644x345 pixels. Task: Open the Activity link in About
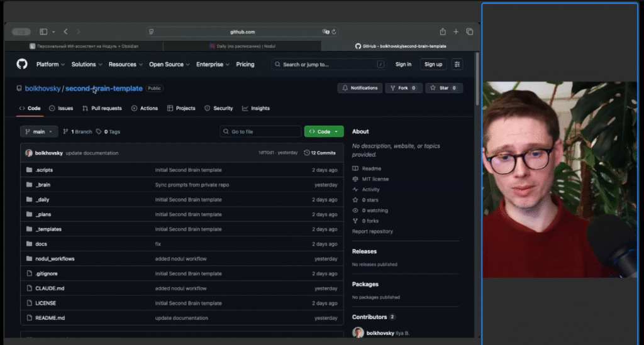point(370,190)
